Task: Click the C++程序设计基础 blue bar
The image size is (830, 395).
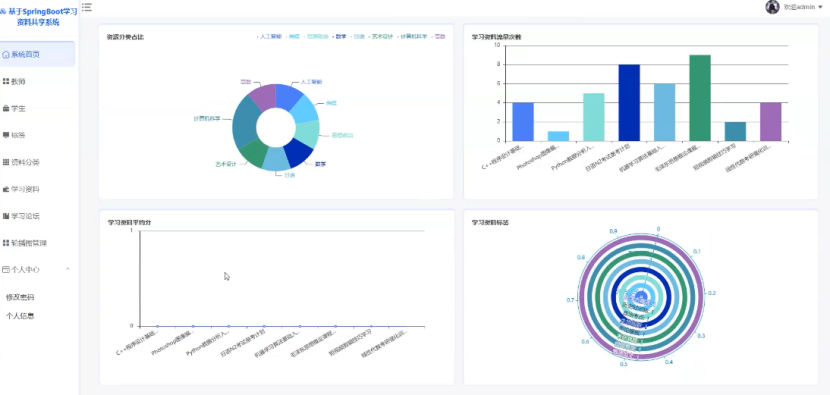Action: click(x=522, y=122)
